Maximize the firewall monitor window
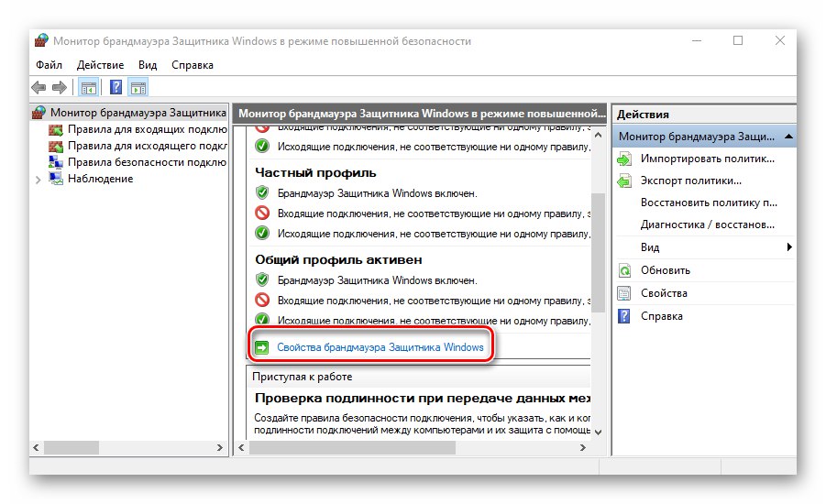Image resolution: width=826 pixels, height=504 pixels. 738,40
